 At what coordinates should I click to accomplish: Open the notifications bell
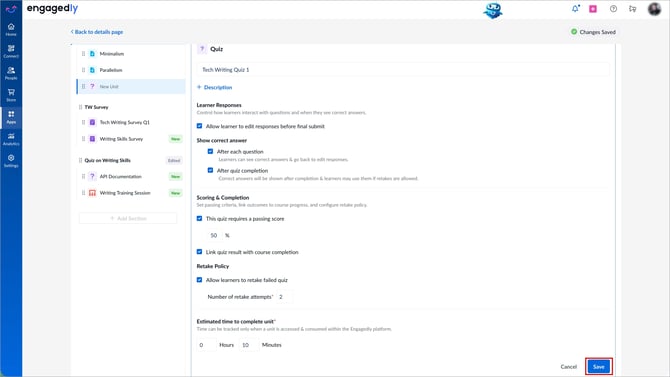575,9
